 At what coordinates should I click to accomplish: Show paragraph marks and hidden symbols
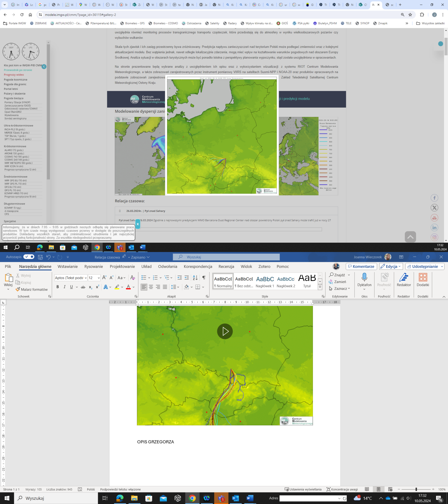click(x=204, y=278)
